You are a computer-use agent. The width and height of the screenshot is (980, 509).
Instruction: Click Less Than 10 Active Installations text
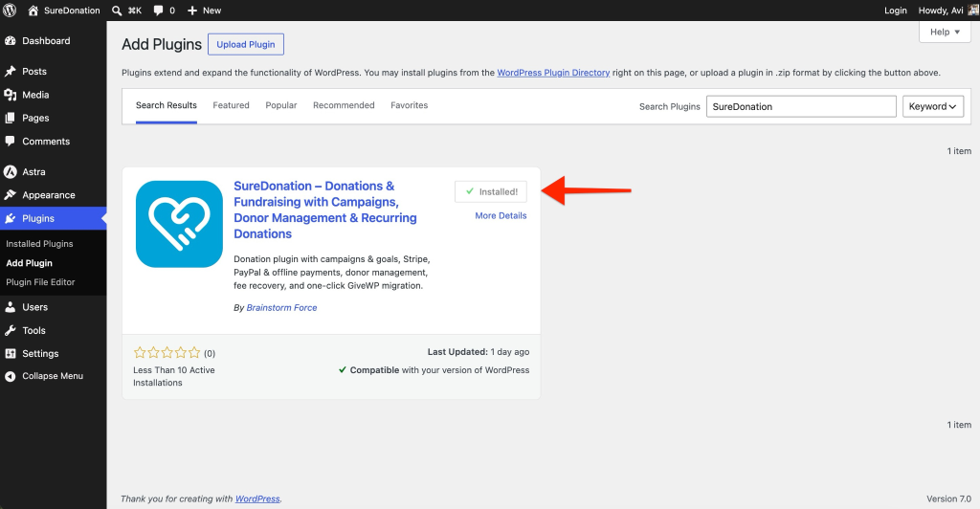(x=174, y=377)
